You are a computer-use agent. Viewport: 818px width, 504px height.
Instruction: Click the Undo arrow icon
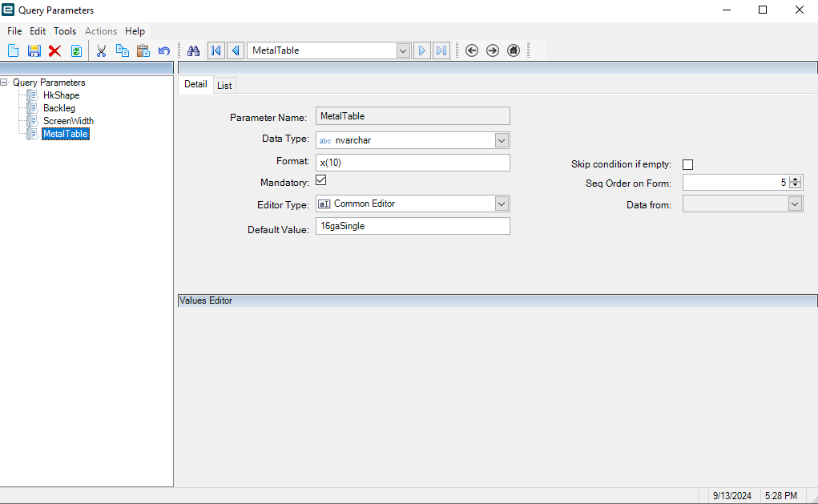tap(163, 50)
